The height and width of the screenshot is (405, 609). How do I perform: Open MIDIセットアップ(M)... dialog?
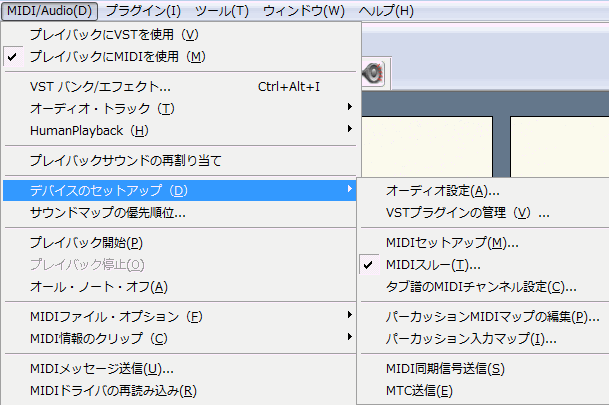pos(484,243)
